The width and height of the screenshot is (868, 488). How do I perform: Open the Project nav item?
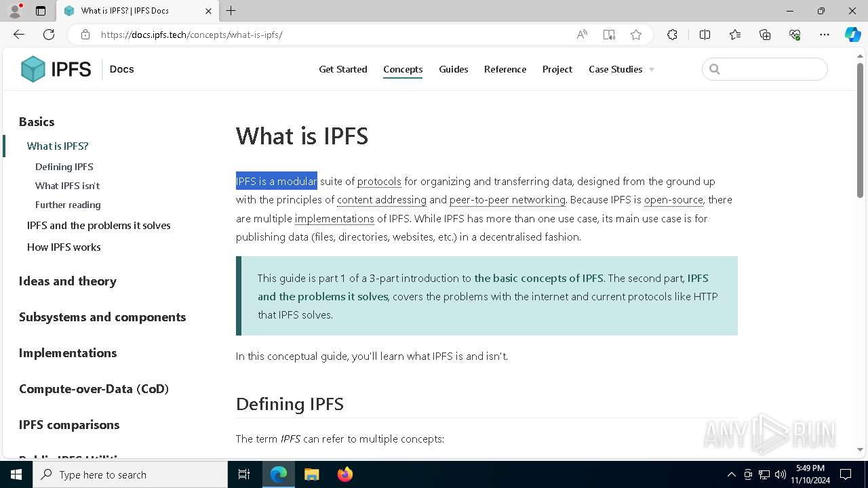(557, 69)
